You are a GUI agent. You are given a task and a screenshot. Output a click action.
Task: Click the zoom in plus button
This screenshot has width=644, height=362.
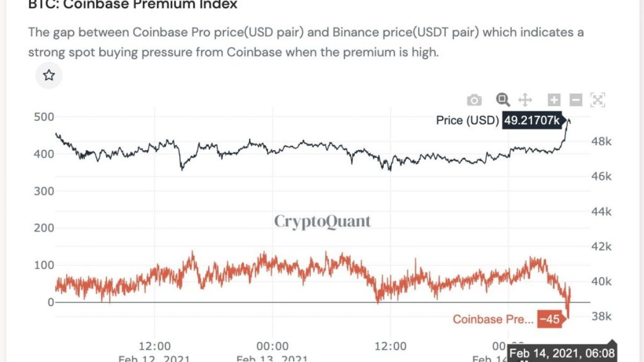(554, 100)
